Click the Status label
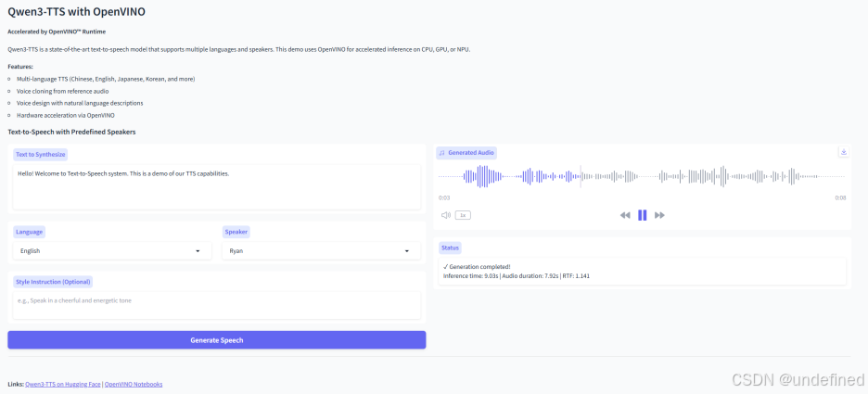The width and height of the screenshot is (868, 394). pos(450,248)
